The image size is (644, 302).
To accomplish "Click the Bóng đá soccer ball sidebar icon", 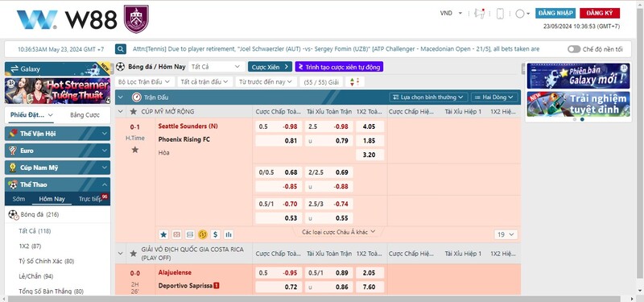I will [13, 214].
